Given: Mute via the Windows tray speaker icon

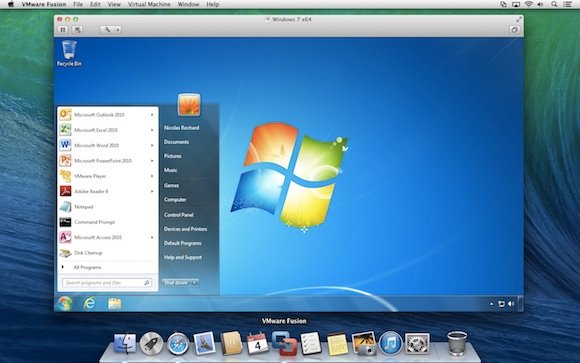Looking at the screenshot, I should pos(511,304).
